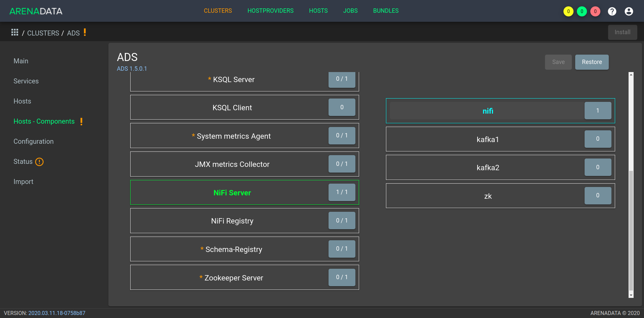Screen dimensions: 644x318
Task: Go to HOSTS in top navigation
Action: [318, 11]
